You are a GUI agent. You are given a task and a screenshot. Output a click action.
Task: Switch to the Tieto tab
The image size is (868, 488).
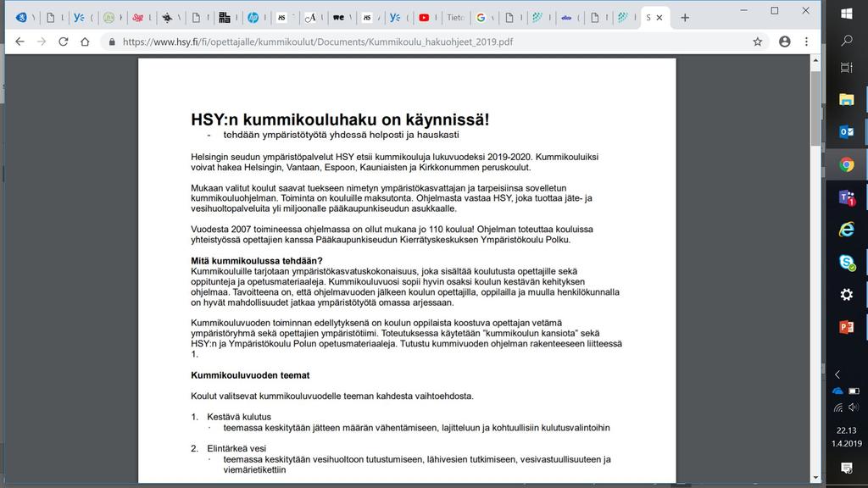click(x=455, y=18)
